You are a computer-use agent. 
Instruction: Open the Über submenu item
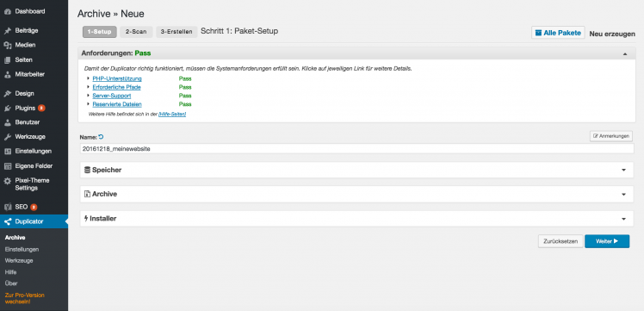[x=11, y=283]
